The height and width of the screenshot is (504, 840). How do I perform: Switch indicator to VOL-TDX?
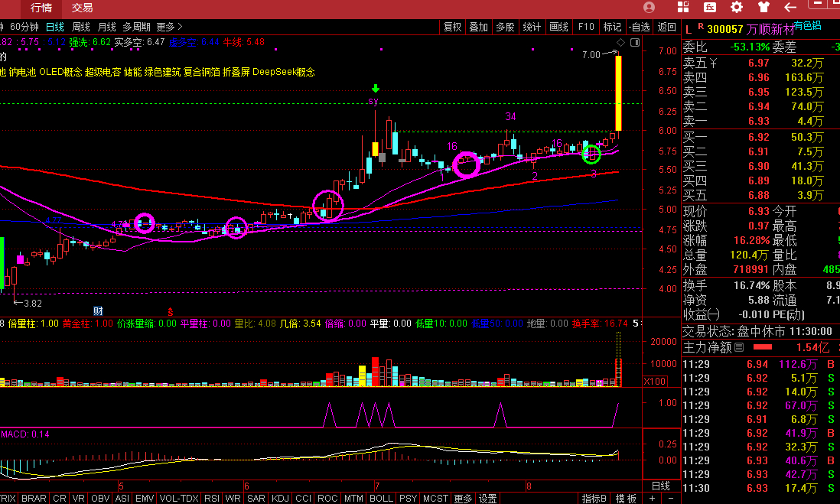[179, 498]
